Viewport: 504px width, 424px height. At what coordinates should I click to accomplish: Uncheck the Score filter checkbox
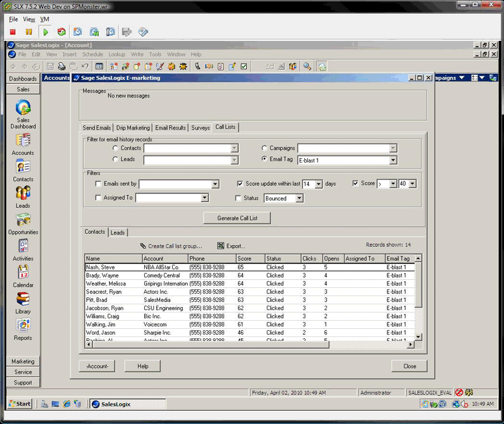(355, 183)
